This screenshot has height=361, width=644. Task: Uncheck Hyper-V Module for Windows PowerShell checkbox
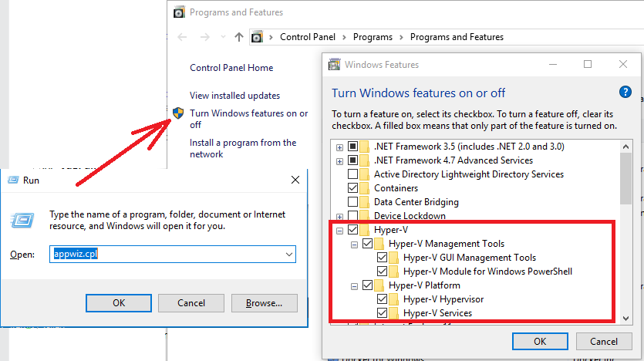pos(382,272)
